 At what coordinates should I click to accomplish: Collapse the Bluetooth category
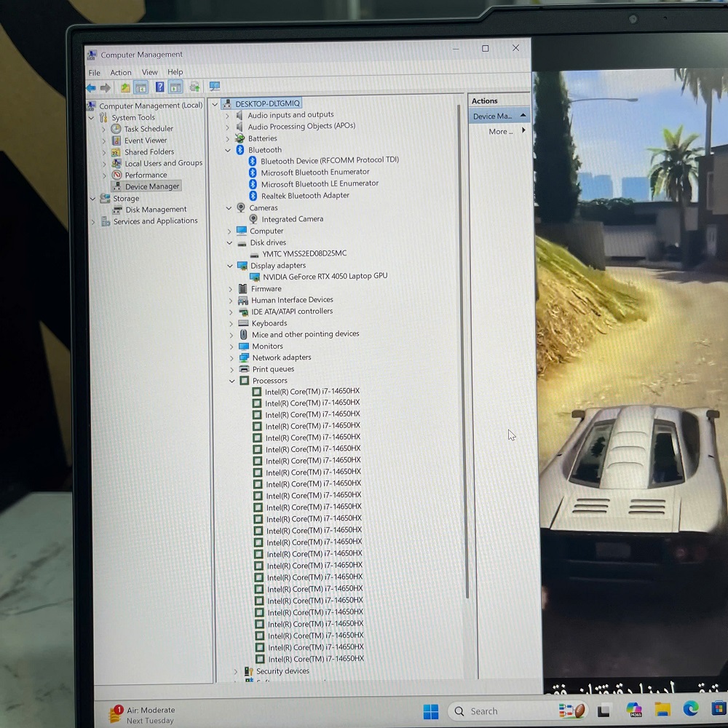click(228, 150)
